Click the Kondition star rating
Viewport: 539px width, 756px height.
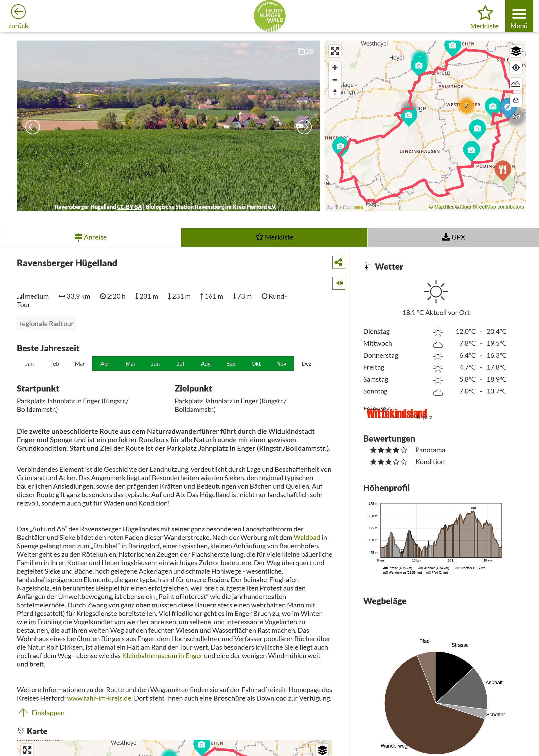(388, 462)
